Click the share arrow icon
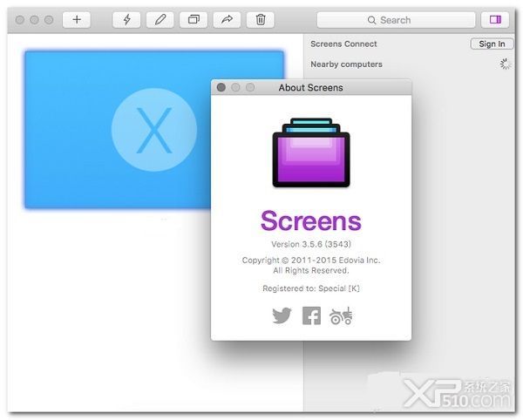This screenshot has width=523, height=420. click(x=227, y=20)
